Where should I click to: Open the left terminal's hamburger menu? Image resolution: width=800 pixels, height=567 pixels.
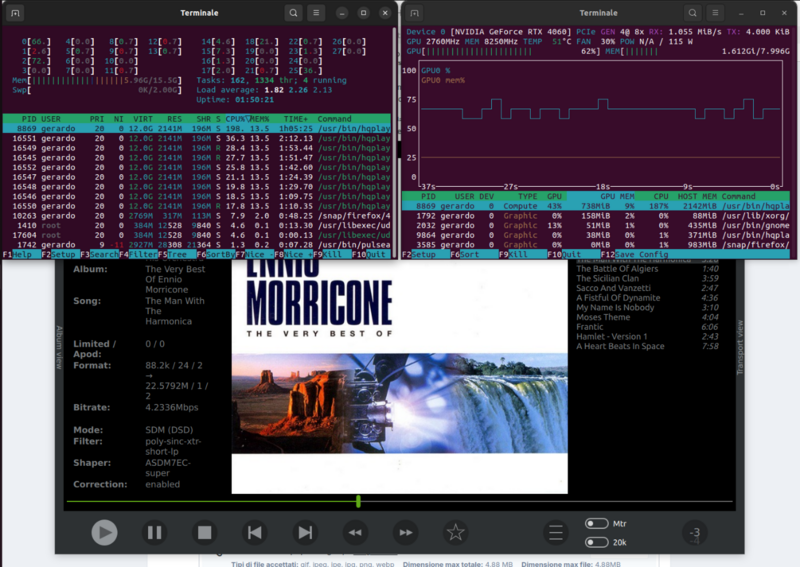pyautogui.click(x=316, y=13)
